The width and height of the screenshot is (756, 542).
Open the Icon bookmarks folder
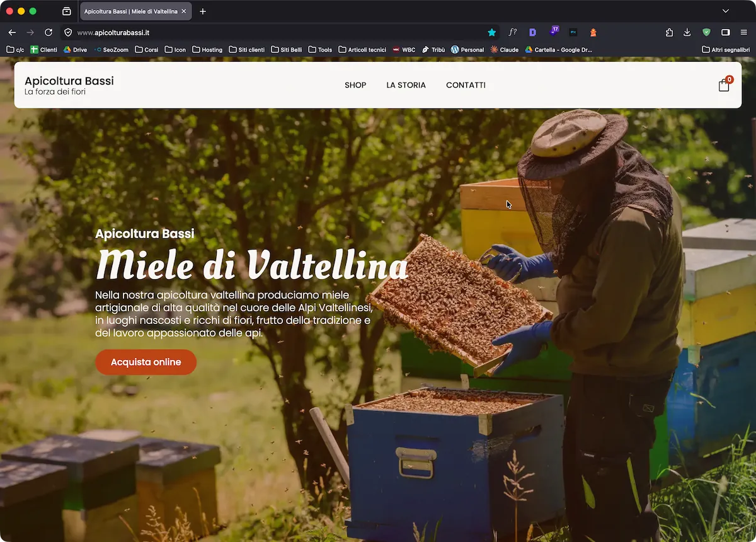point(175,50)
